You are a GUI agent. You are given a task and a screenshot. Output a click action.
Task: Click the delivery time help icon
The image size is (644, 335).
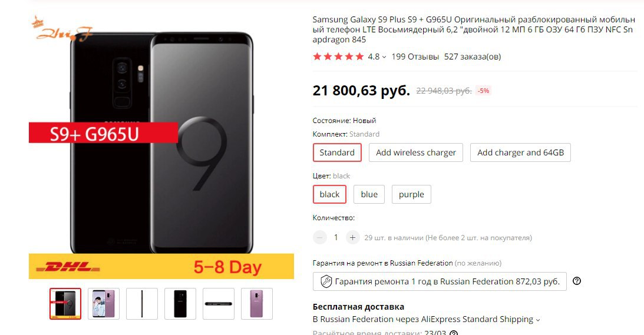[x=454, y=333]
